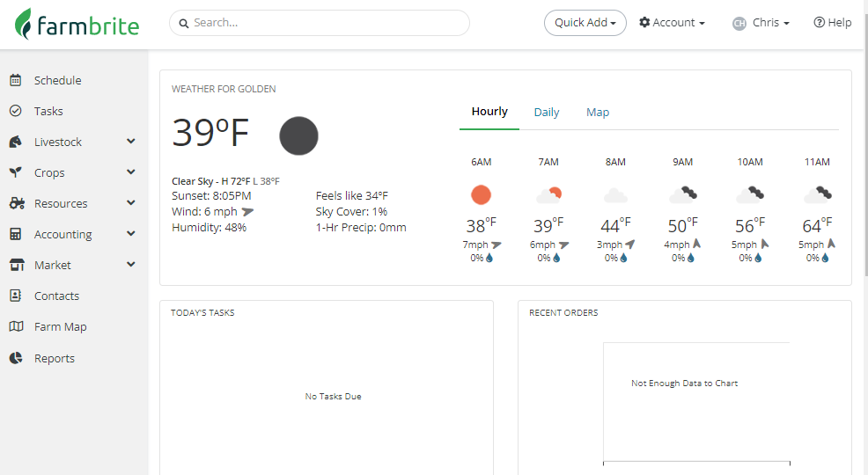The height and width of the screenshot is (475, 868).
Task: Click the "Clear Sky - H 72°F" text
Action: point(211,181)
